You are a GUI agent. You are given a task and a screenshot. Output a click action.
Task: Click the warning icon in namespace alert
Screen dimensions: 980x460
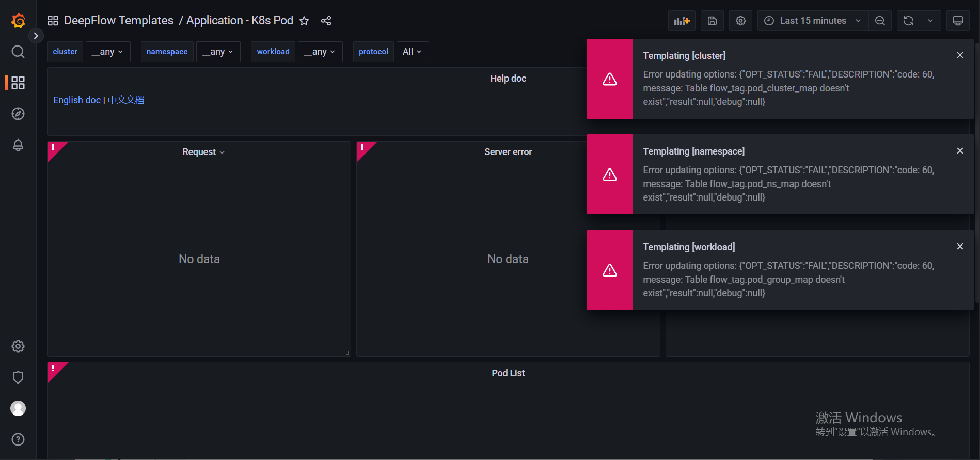[610, 175]
